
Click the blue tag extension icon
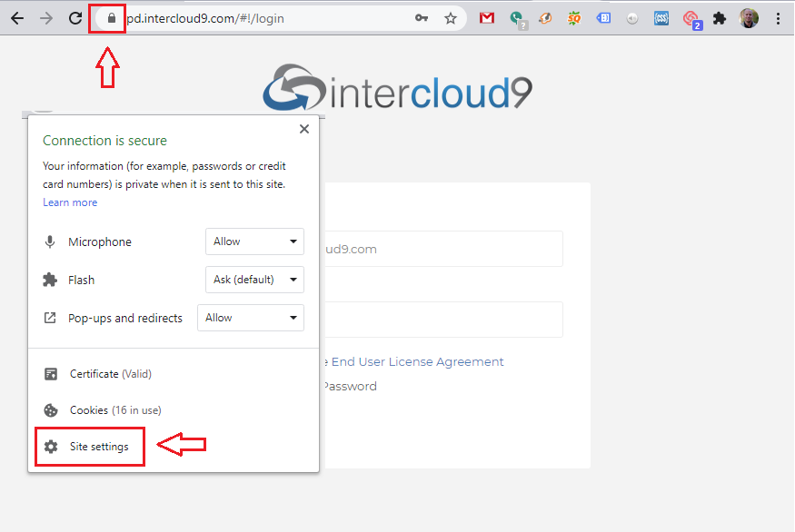603,18
